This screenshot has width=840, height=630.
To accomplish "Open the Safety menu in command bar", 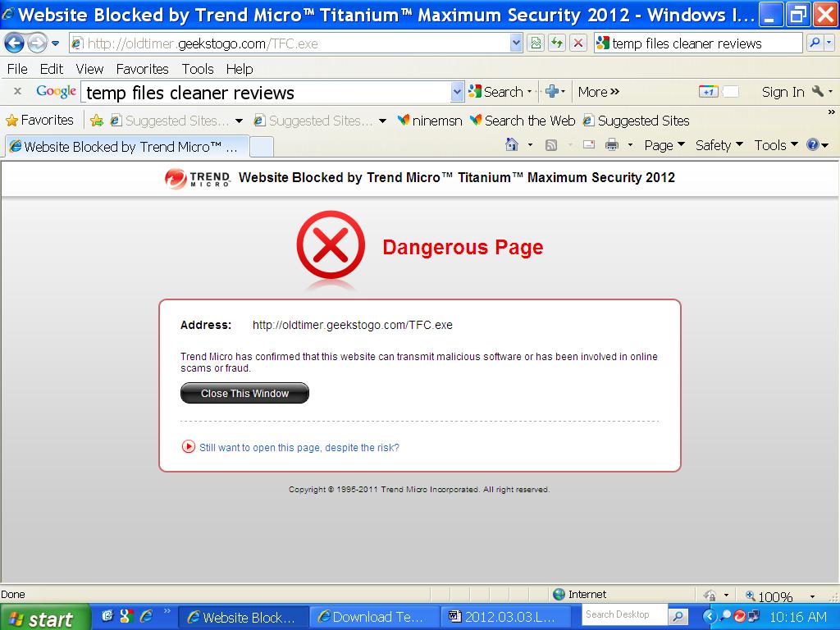I will pyautogui.click(x=719, y=145).
